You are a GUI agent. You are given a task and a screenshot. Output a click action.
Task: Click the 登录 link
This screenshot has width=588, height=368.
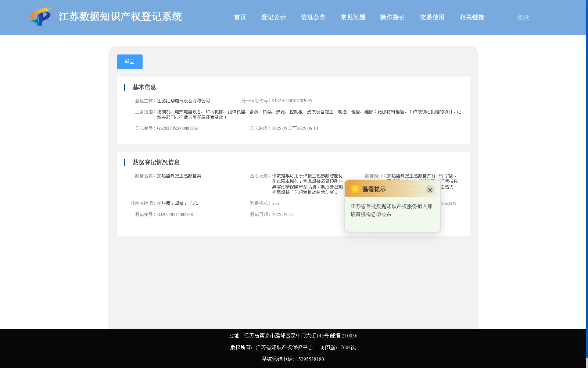point(523,17)
